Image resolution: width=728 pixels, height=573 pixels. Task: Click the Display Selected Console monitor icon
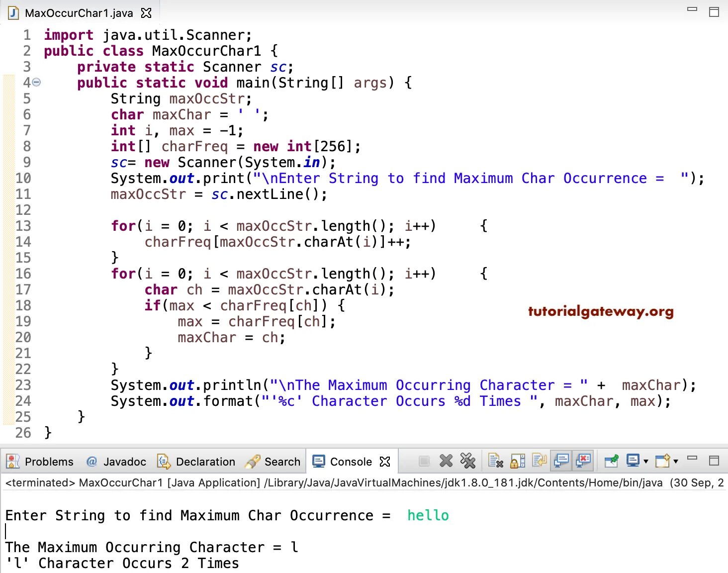pos(633,461)
